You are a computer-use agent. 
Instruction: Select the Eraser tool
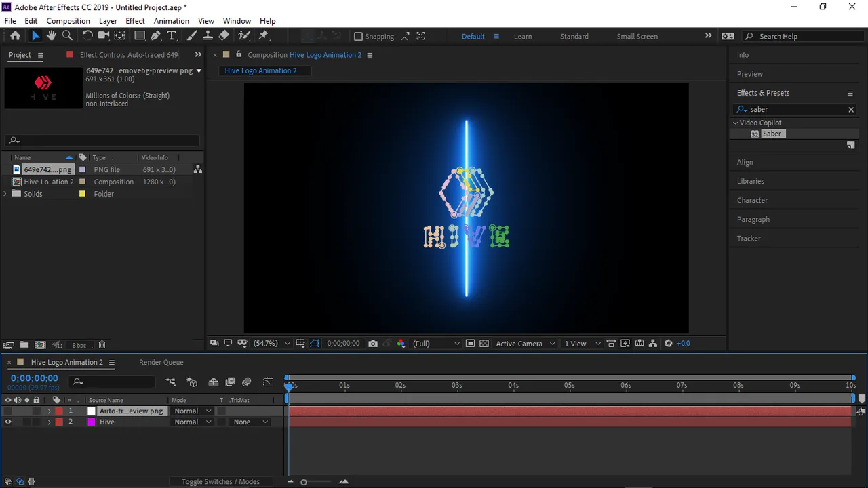(224, 36)
